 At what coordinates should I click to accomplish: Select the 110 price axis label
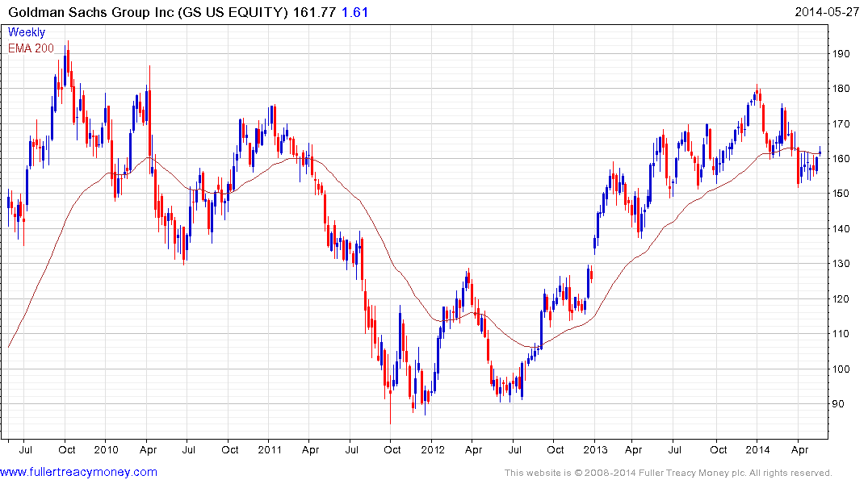click(841, 334)
